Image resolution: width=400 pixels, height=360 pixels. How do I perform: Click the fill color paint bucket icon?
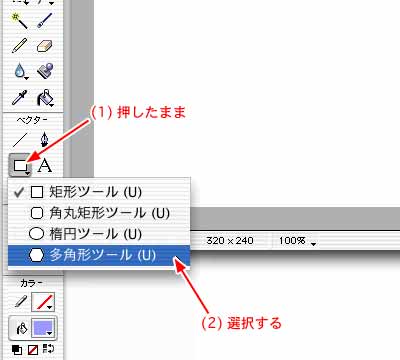coord(21,328)
